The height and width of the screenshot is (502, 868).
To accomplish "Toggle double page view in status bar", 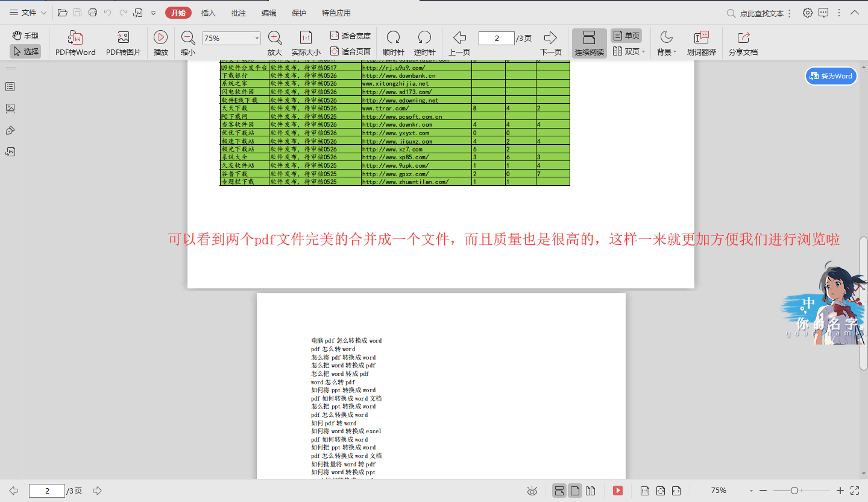I will [591, 491].
